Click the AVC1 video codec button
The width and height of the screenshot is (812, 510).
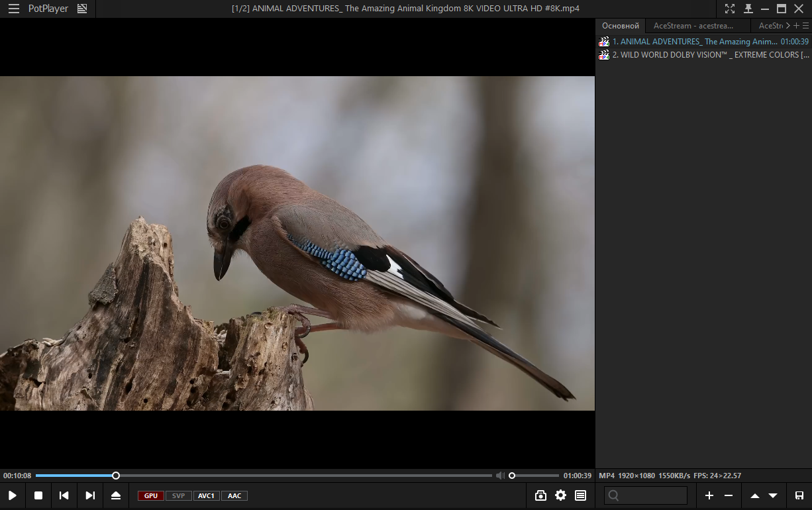coord(206,495)
